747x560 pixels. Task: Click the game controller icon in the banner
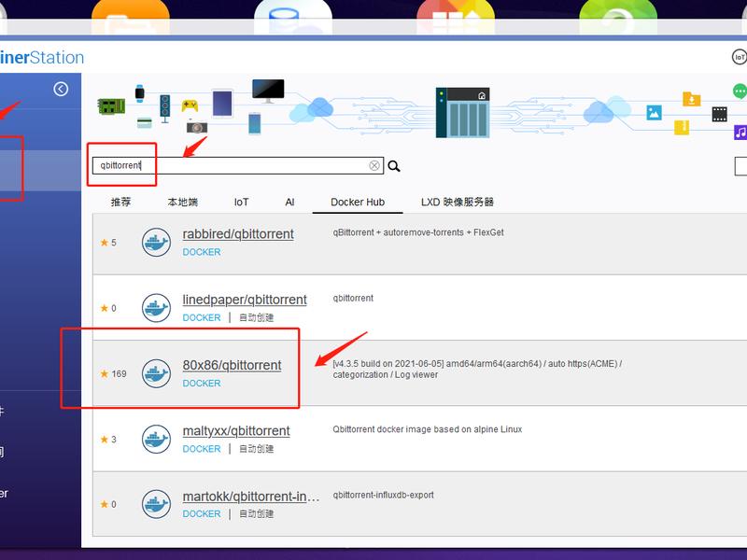click(190, 105)
